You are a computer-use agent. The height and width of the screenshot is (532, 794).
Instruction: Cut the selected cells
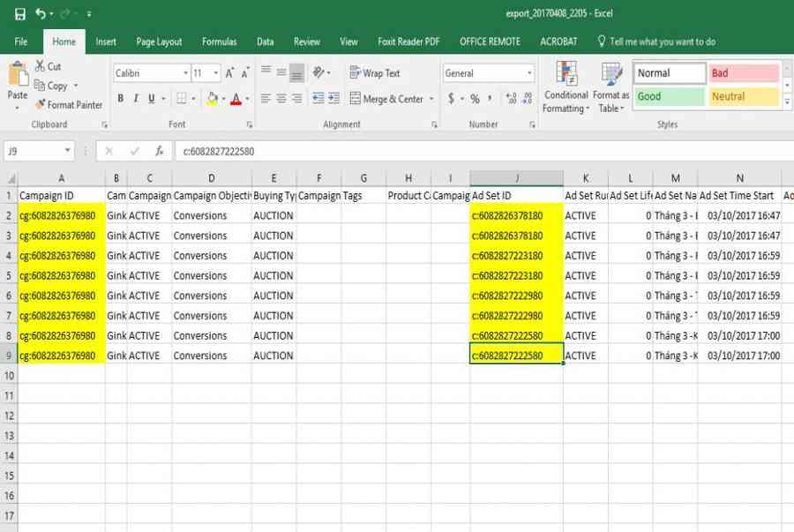(x=49, y=66)
